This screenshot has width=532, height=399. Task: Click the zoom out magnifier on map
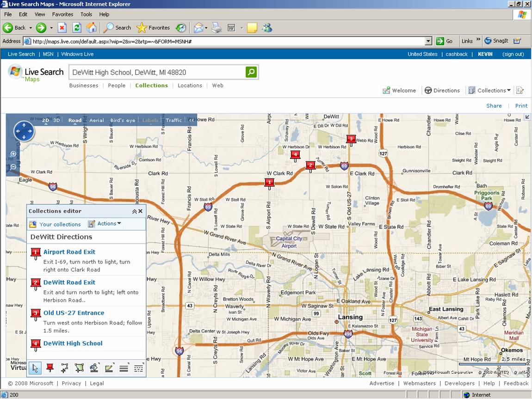pyautogui.click(x=13, y=167)
